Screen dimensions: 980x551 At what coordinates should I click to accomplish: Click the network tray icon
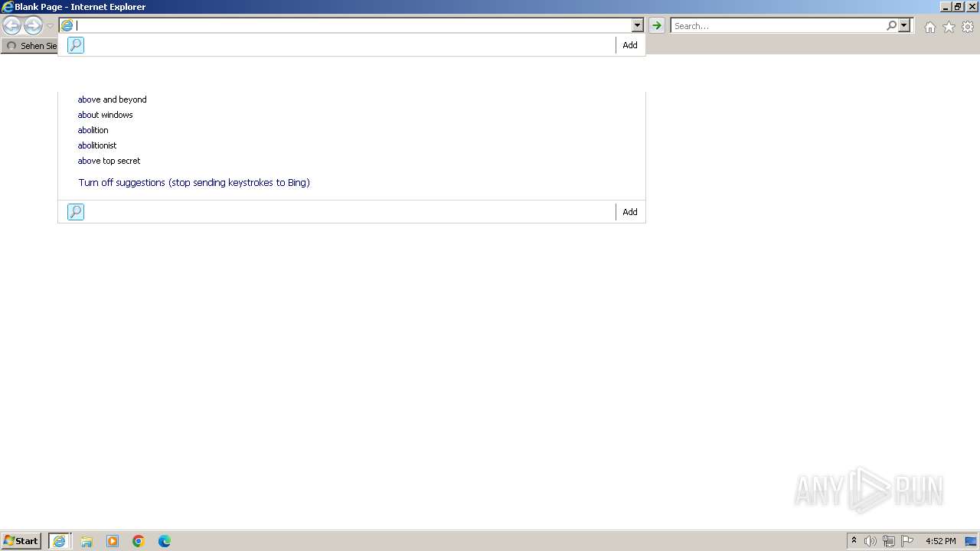point(889,541)
